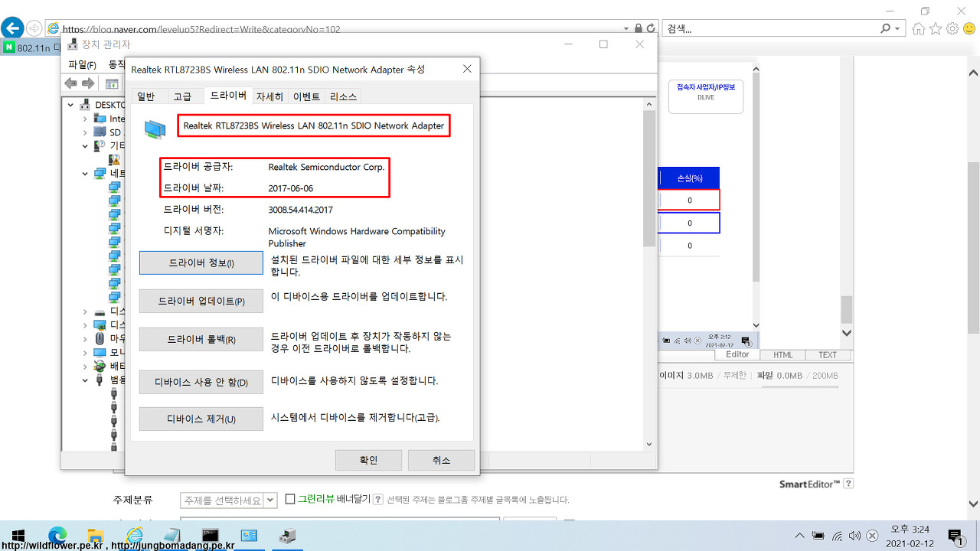
Task: Expand the 마우스 device category
Action: [85, 338]
